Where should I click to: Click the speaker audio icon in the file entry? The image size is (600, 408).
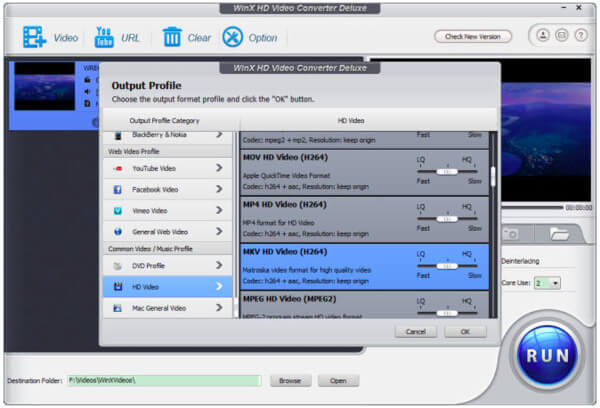[88, 92]
